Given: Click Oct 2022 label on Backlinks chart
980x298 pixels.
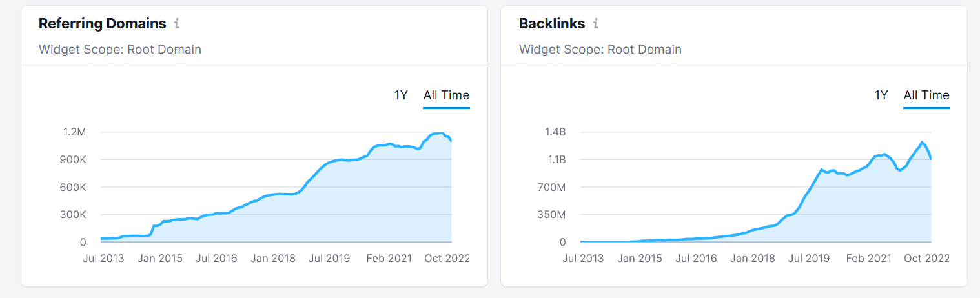Looking at the screenshot, I should click(x=927, y=259).
